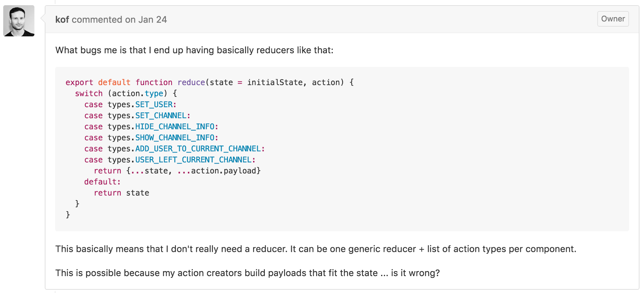Image resolution: width=644 pixels, height=293 pixels.
Task: Click the 'return state' line
Action: [121, 193]
